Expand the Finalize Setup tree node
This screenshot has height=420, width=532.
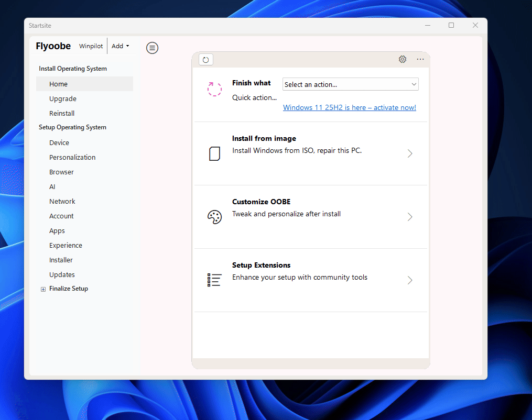pyautogui.click(x=43, y=289)
